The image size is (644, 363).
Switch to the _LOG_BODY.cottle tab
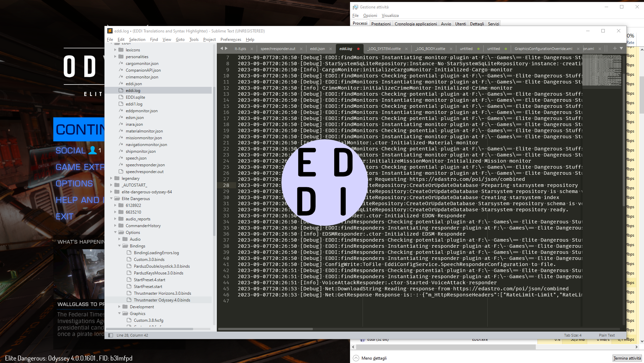click(x=430, y=49)
